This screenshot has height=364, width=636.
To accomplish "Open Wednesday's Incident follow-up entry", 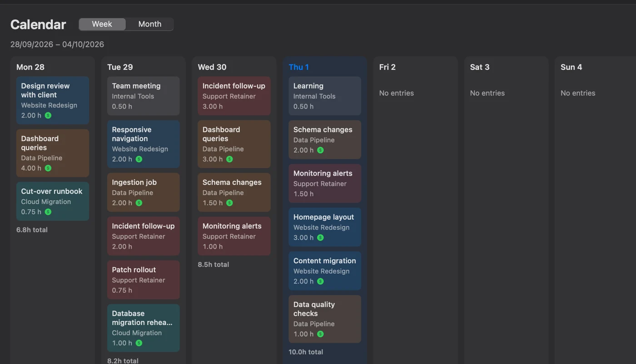I will pos(234,96).
